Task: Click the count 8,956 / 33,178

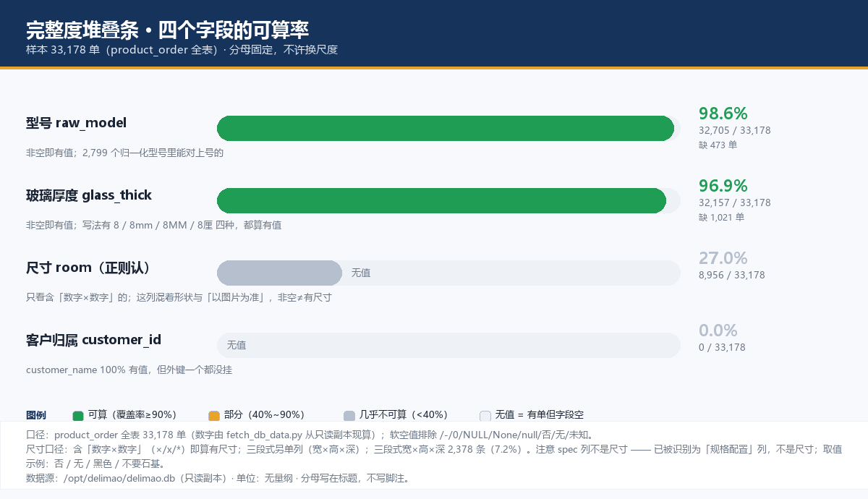Action: (x=732, y=276)
